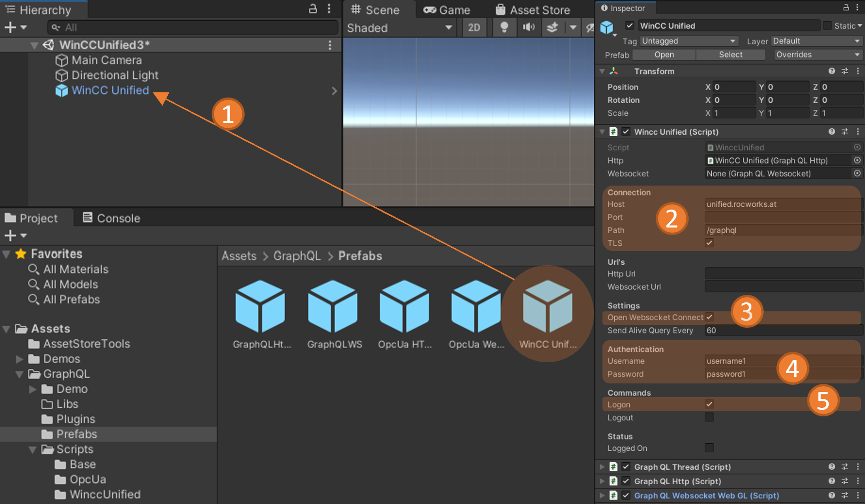Expand the Demo subfolder

click(x=33, y=390)
